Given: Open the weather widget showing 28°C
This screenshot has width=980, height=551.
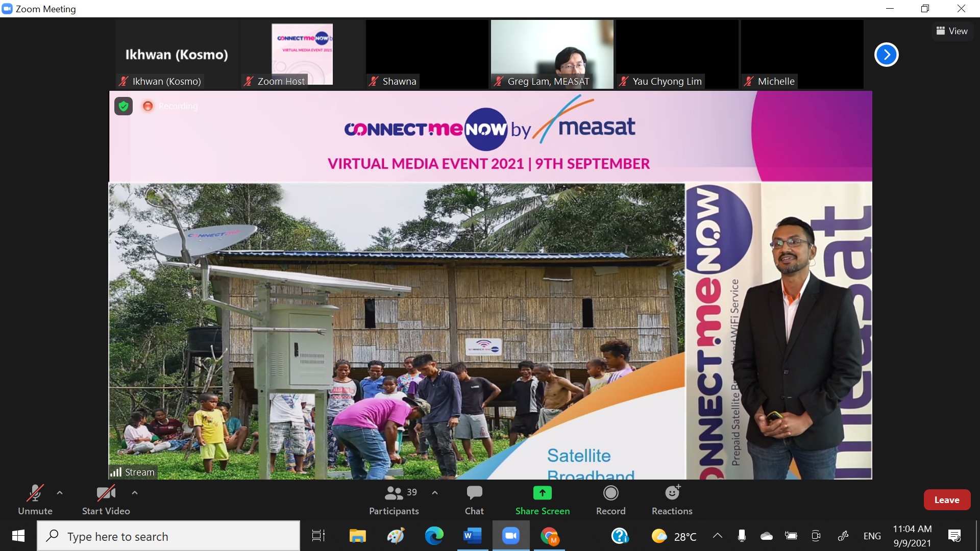Looking at the screenshot, I should [x=674, y=536].
